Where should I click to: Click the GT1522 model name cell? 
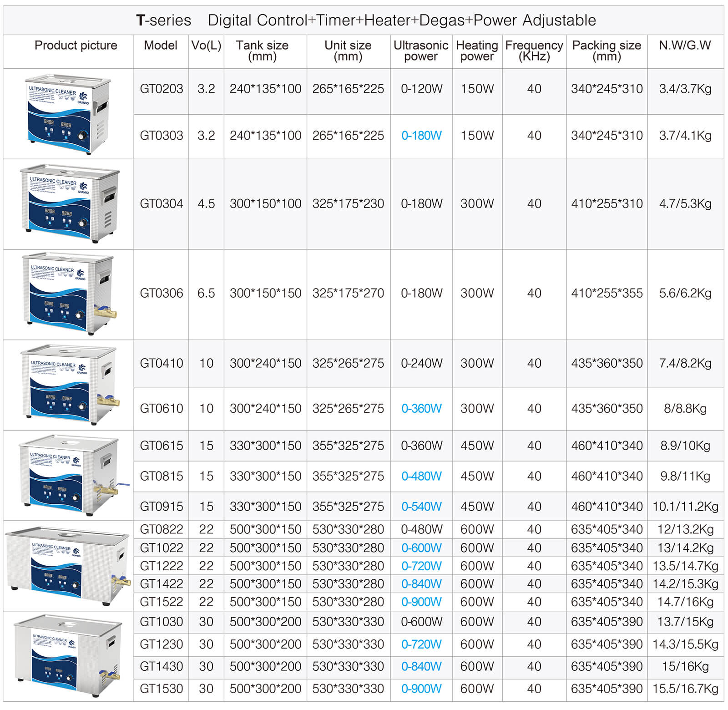(161, 602)
